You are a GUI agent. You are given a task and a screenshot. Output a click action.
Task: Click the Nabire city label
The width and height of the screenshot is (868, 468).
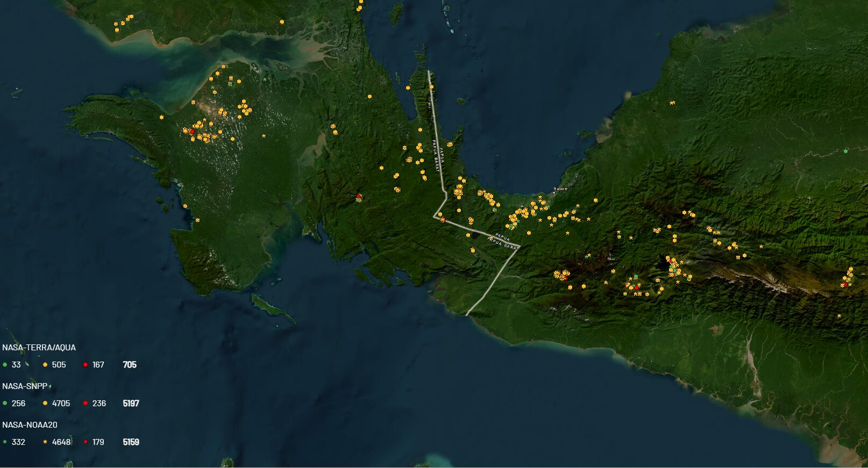pyautogui.click(x=560, y=189)
